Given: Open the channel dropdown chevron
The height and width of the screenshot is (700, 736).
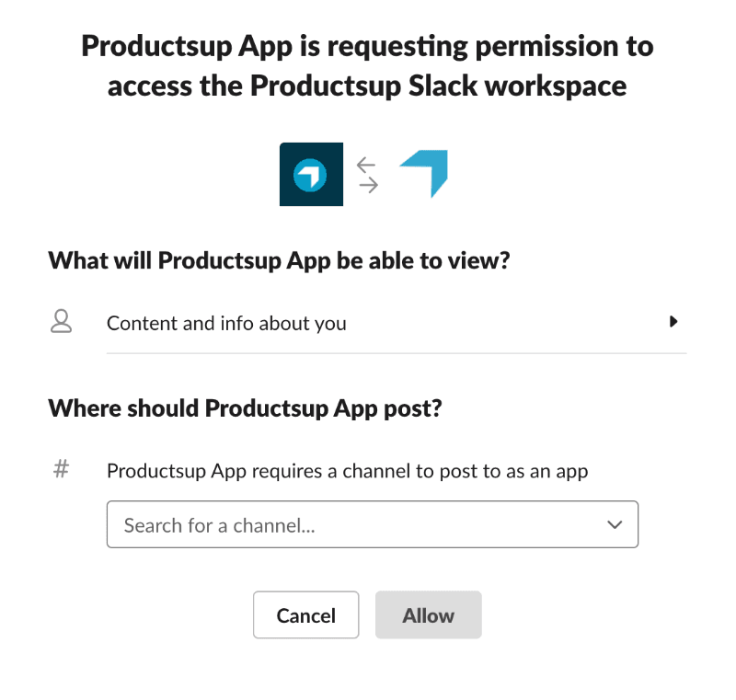Looking at the screenshot, I should coord(615,524).
